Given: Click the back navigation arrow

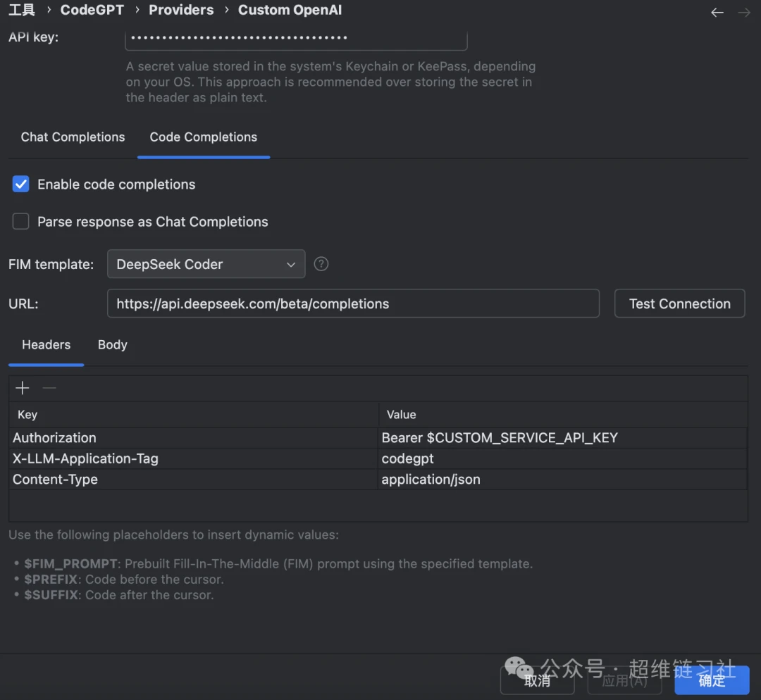Looking at the screenshot, I should tap(717, 13).
